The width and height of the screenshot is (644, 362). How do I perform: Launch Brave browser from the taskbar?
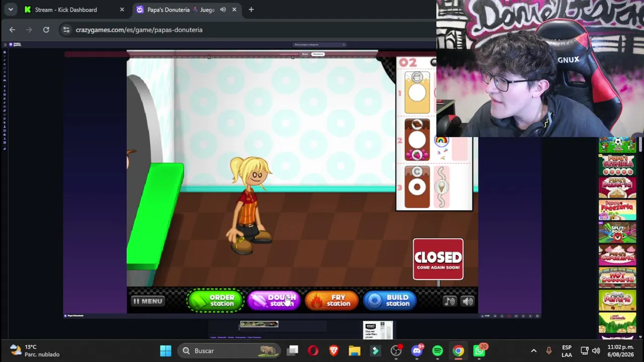[334, 350]
